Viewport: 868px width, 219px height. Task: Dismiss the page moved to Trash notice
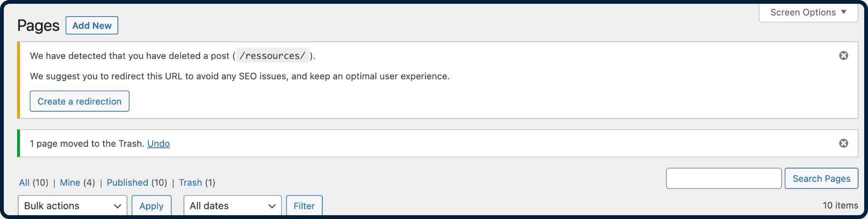[843, 143]
